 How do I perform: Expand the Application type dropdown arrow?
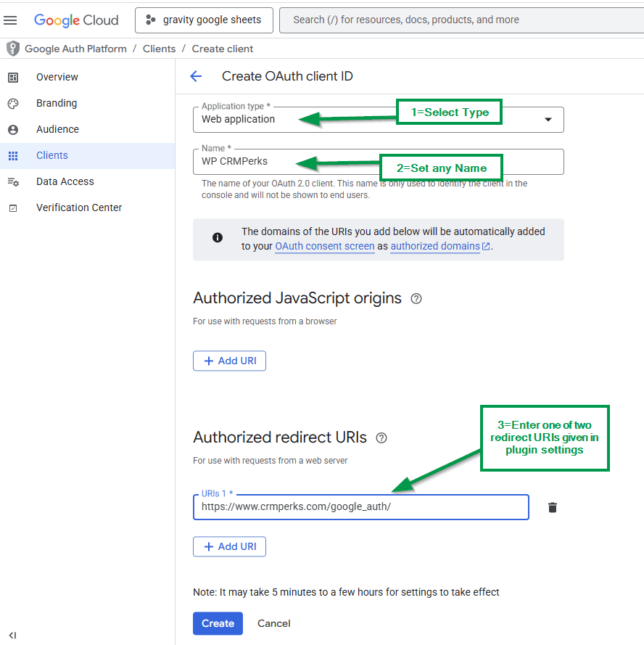[548, 119]
